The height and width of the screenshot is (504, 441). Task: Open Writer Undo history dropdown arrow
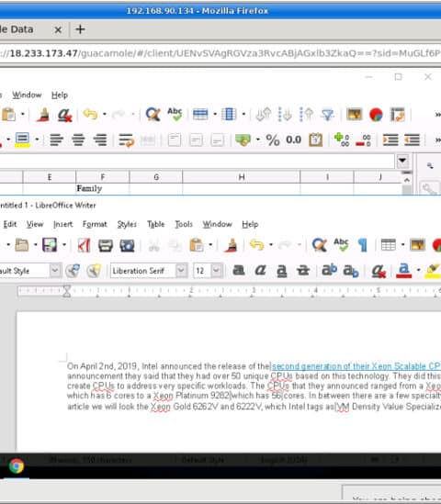[x=271, y=245]
